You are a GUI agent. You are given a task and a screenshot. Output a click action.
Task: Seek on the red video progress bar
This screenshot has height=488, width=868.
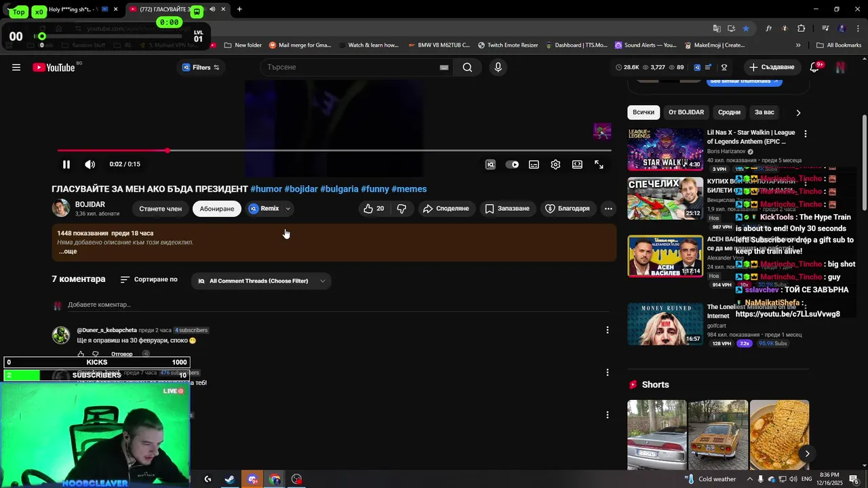coord(334,150)
